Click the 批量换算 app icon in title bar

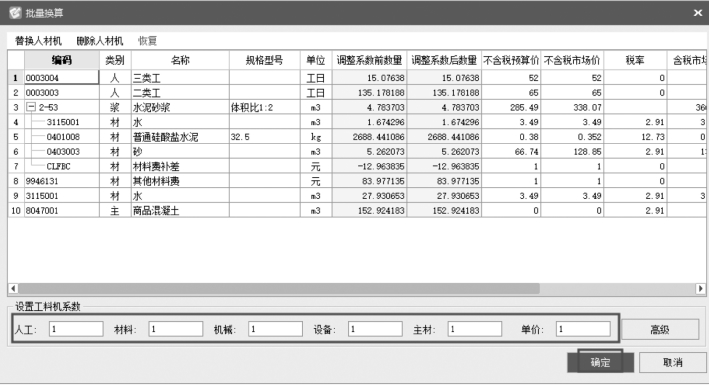click(x=15, y=13)
